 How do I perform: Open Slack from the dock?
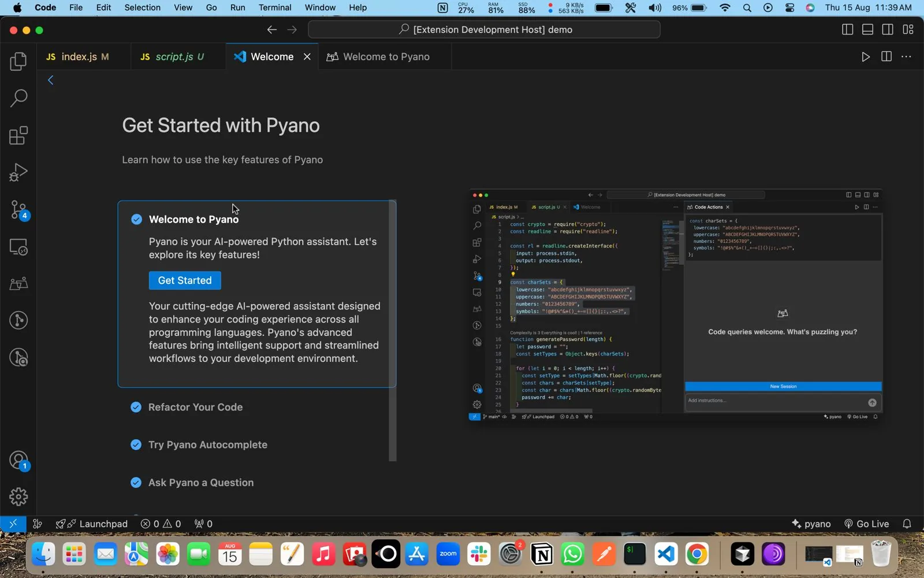point(479,555)
